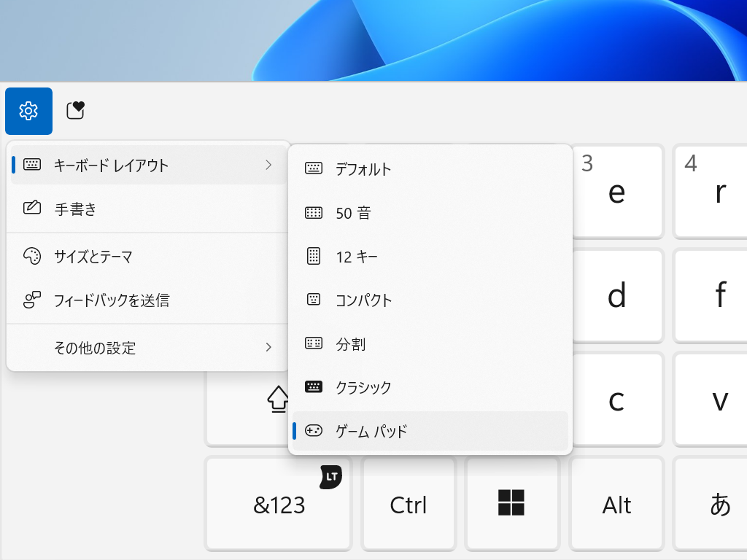747x560 pixels.
Task: Pick the コンパクト keyboard layout icon
Action: pyautogui.click(x=313, y=300)
